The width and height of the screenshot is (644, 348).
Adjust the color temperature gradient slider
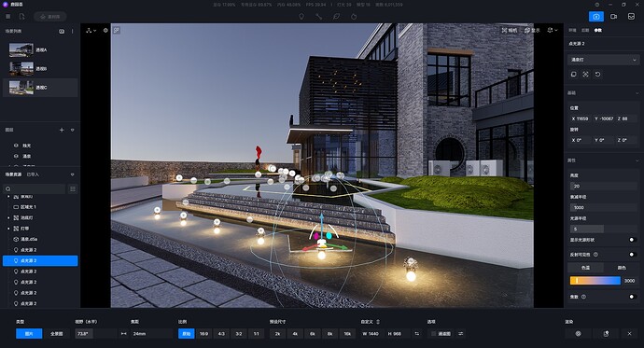click(x=595, y=281)
